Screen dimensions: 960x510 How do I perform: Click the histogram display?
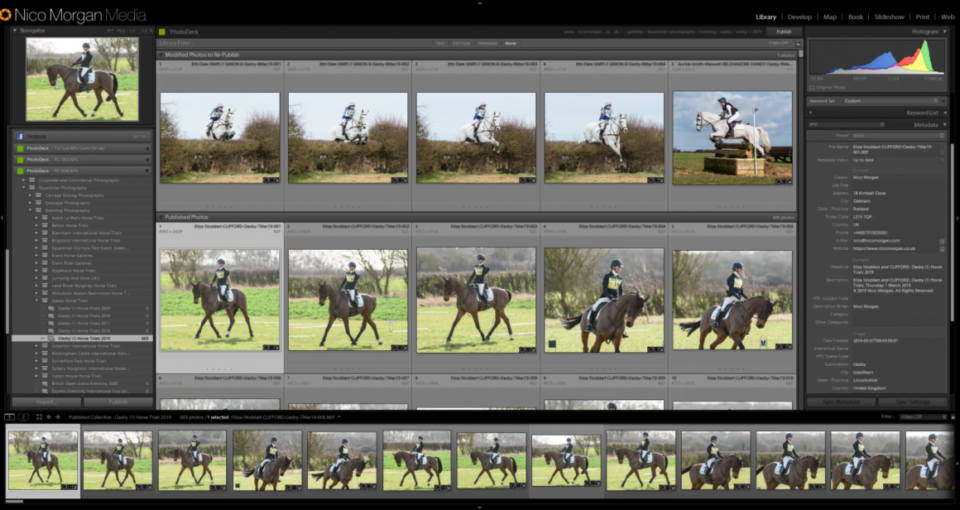pyautogui.click(x=877, y=58)
